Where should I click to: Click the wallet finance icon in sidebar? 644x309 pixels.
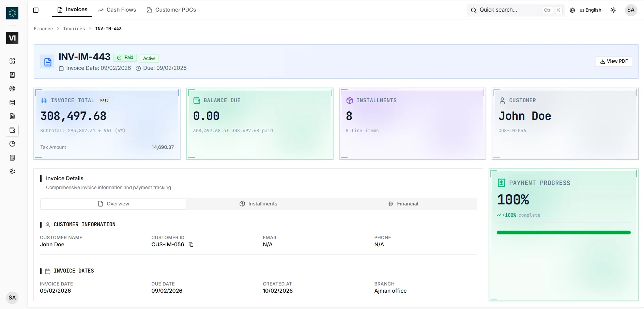click(12, 130)
